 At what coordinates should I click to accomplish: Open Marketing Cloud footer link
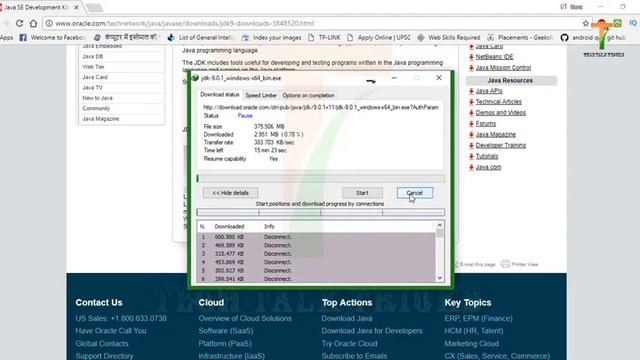[x=471, y=344]
